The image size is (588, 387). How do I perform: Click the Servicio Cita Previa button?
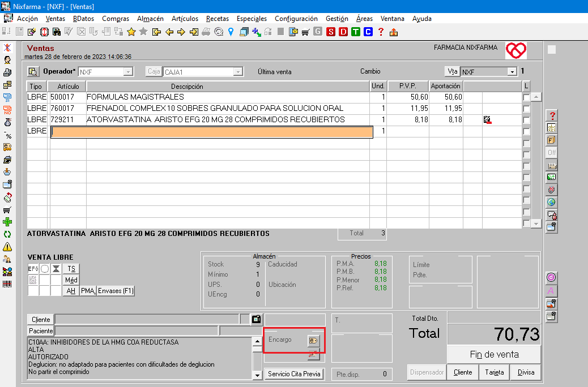[294, 374]
